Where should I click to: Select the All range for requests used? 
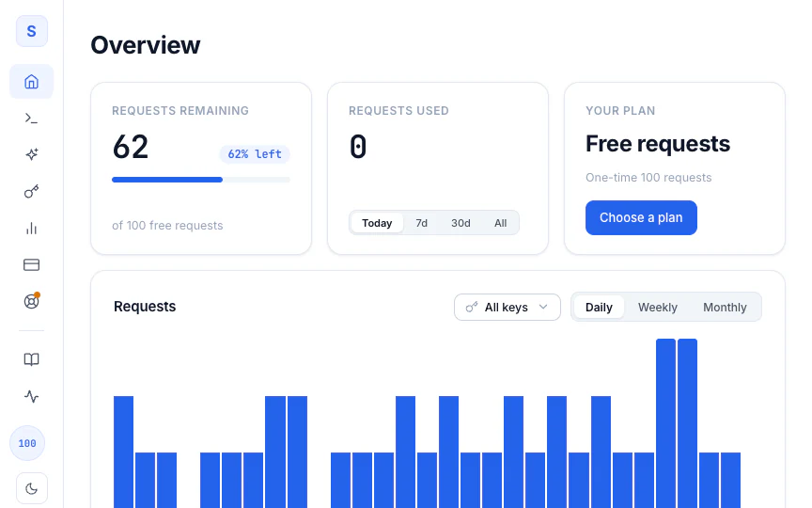pyautogui.click(x=500, y=223)
